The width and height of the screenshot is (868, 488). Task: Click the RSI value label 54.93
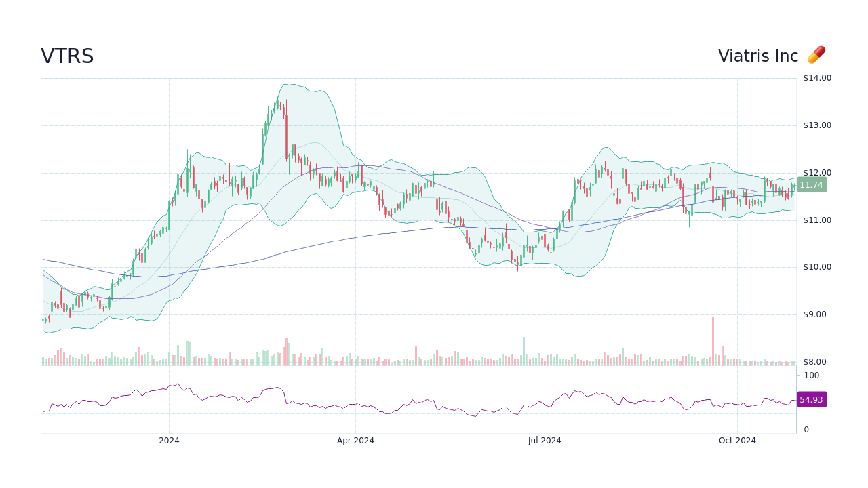[811, 400]
